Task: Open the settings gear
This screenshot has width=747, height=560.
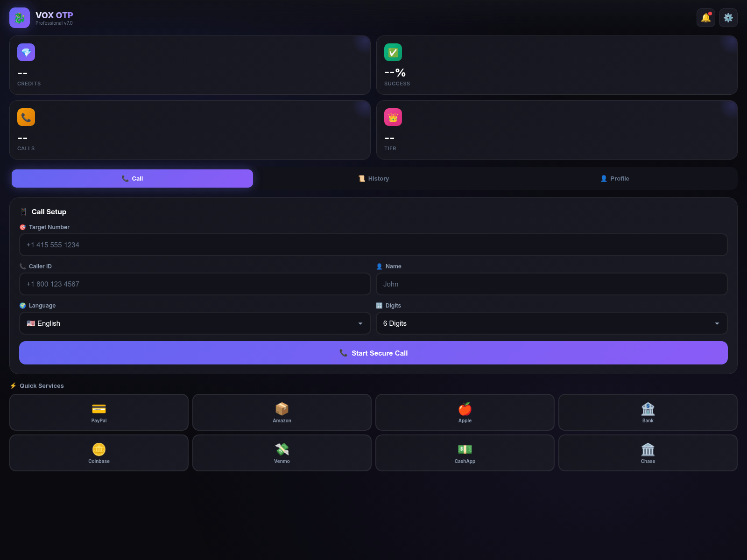Action: click(x=728, y=18)
